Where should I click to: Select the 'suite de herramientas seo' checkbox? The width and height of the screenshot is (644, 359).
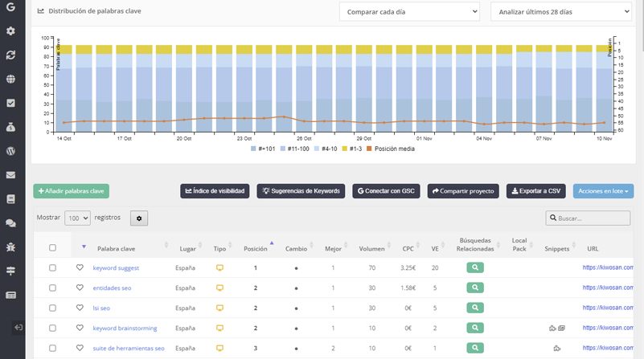[52, 348]
